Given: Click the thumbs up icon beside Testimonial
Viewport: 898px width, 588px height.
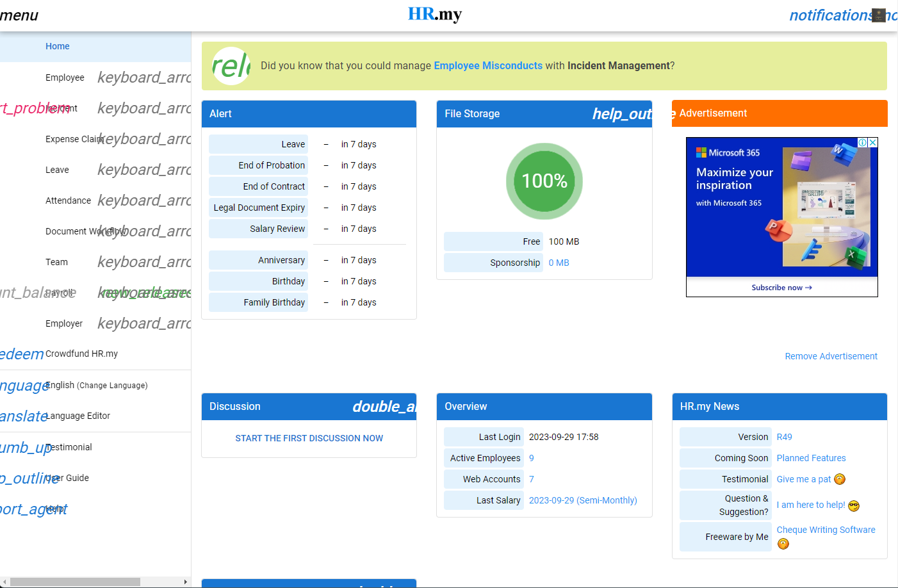Looking at the screenshot, I should (x=26, y=448).
